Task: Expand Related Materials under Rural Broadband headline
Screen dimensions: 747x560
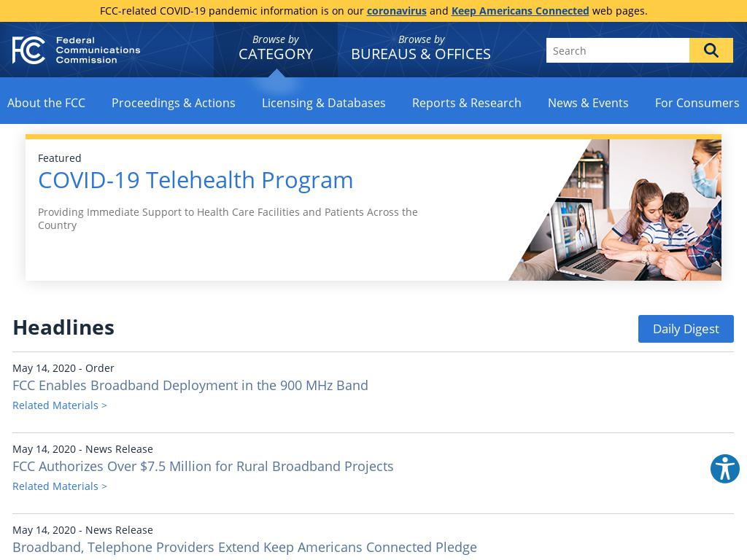Action: pyautogui.click(x=60, y=486)
